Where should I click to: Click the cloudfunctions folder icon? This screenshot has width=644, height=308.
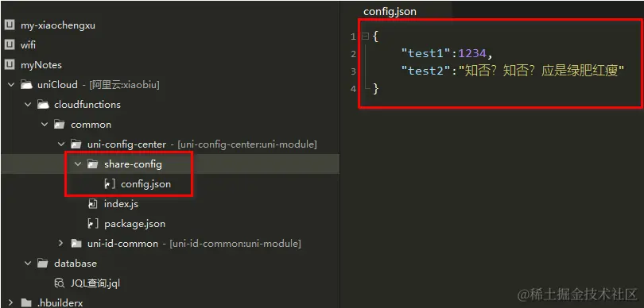[43, 105]
